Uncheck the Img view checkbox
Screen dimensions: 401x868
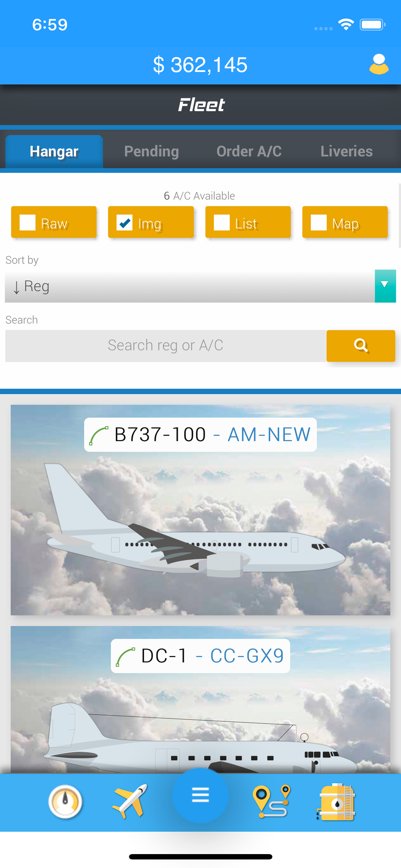[x=124, y=222]
